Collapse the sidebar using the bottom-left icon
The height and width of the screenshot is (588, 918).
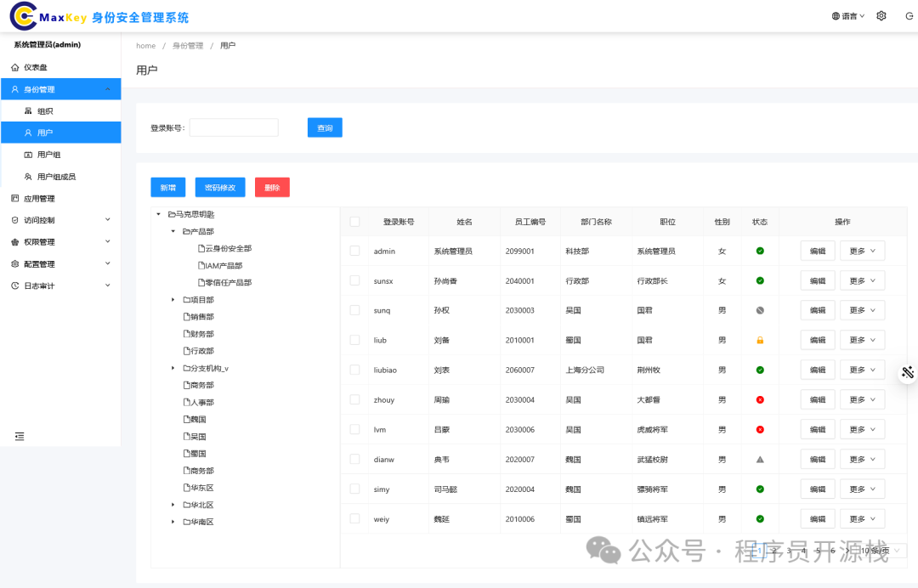coord(20,434)
